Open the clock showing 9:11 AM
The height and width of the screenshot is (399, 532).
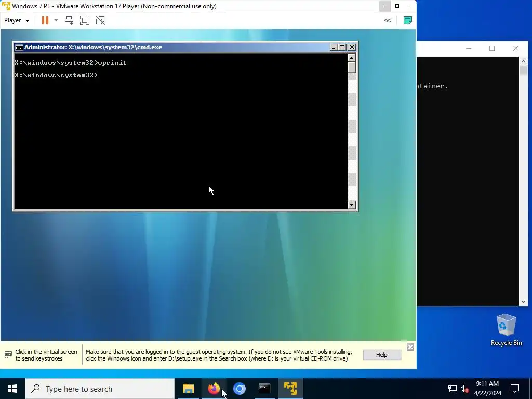pos(487,389)
